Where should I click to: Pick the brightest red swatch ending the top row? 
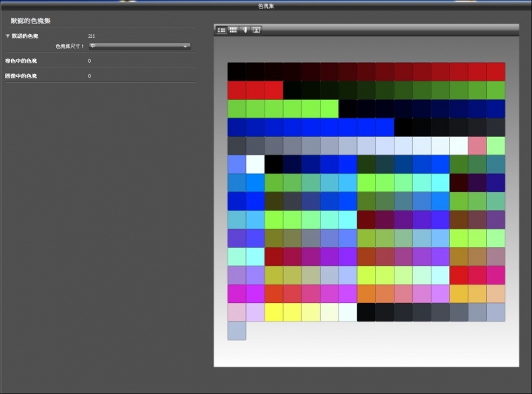496,72
